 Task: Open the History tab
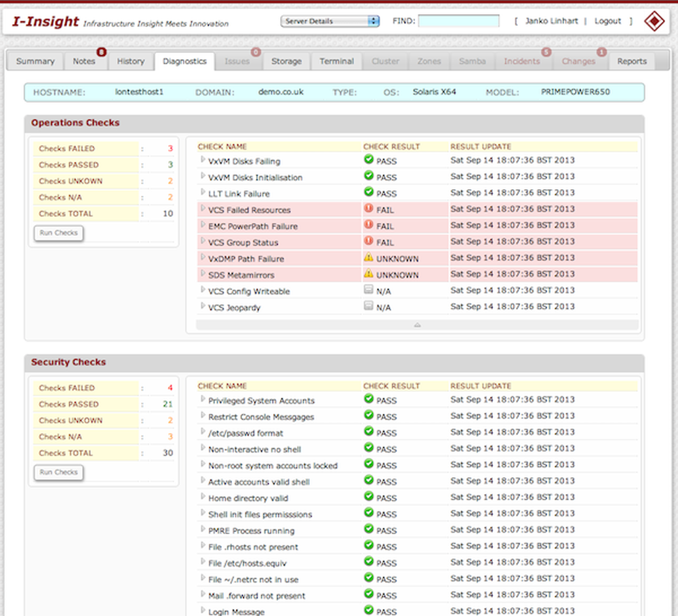tap(130, 61)
